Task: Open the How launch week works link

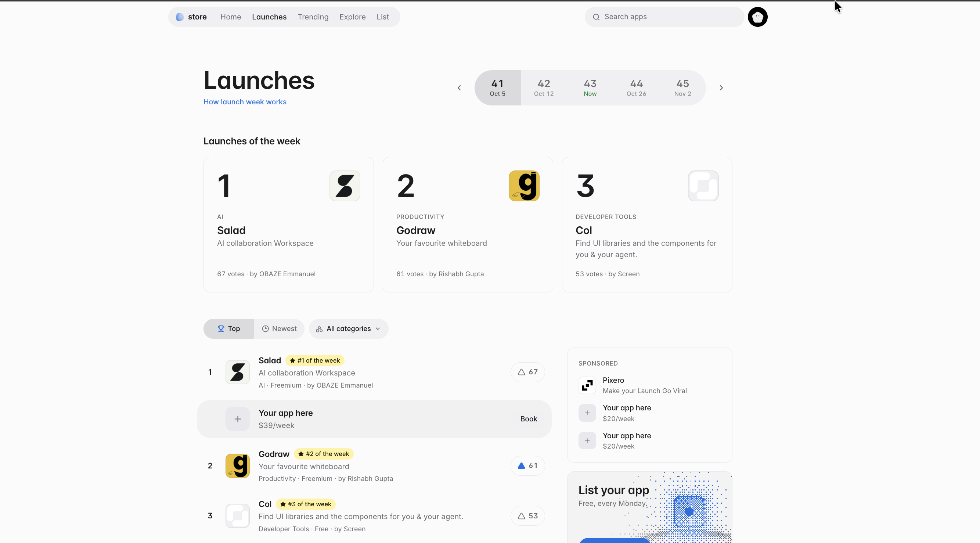Action: point(245,102)
